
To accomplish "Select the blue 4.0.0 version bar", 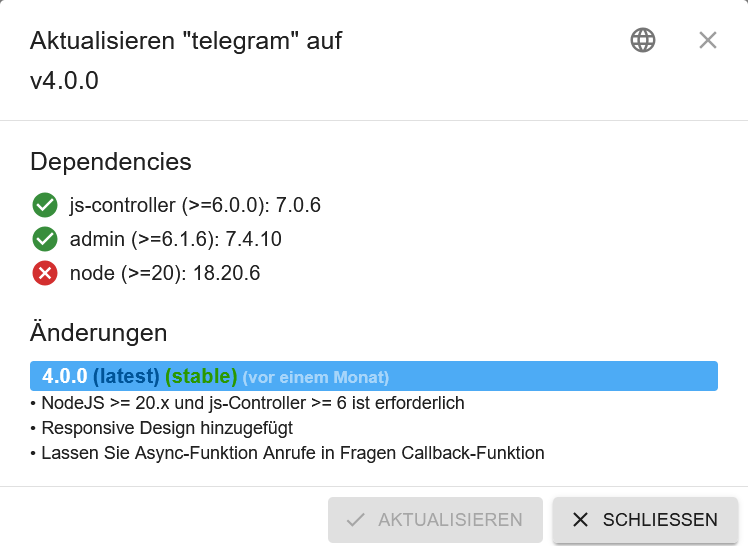I will (550, 376).
